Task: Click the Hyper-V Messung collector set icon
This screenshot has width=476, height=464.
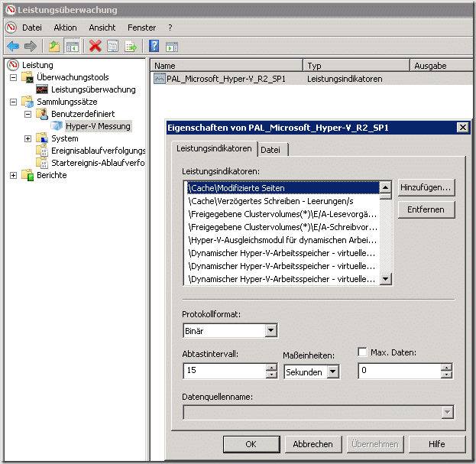Action: click(57, 126)
